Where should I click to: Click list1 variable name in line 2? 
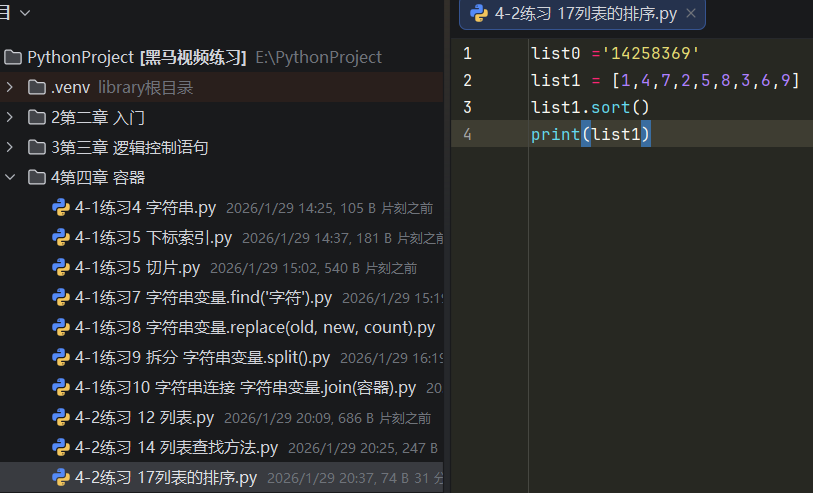[555, 80]
